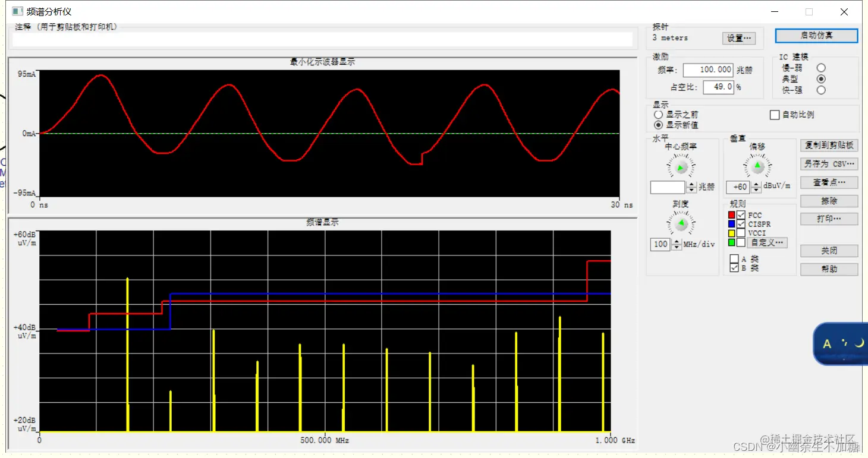The image size is (868, 458).
Task: Open probe 设置 dialog
Action: click(x=739, y=38)
